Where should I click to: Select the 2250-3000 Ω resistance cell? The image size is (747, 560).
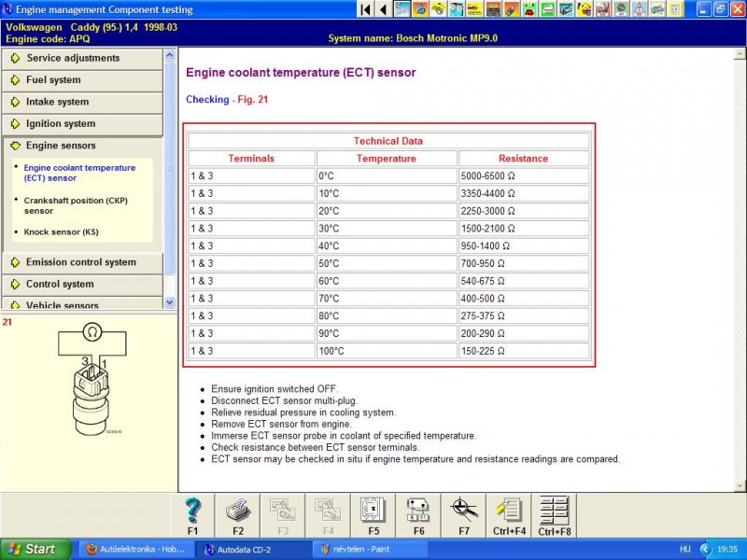click(523, 212)
